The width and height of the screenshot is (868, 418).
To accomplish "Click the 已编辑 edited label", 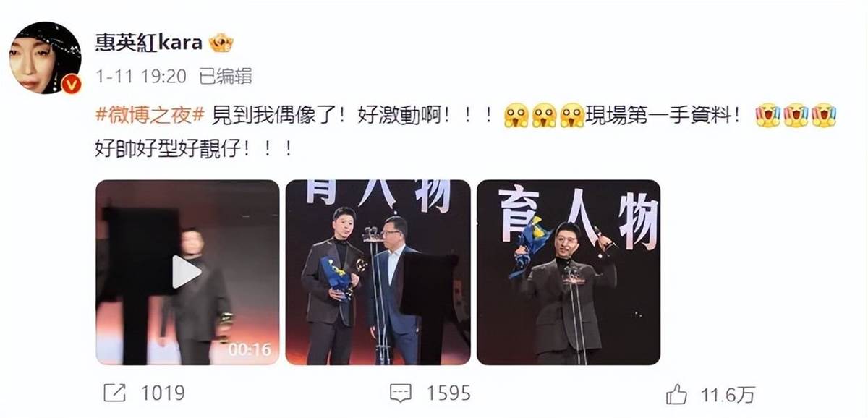I will (x=225, y=77).
